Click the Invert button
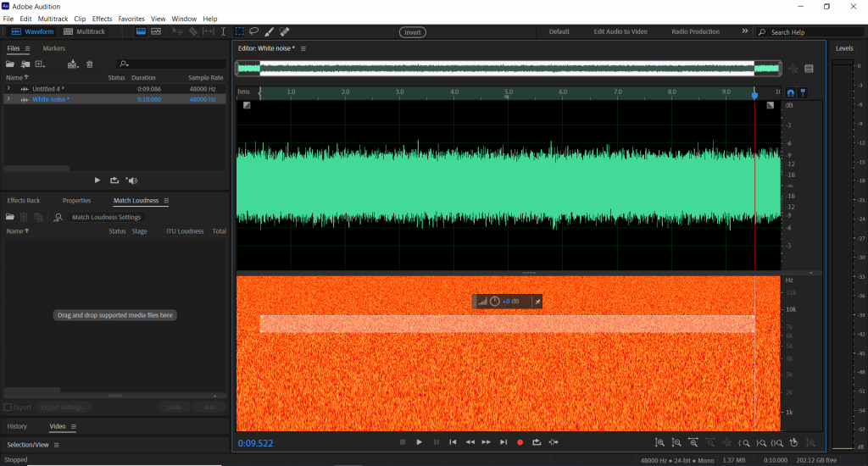Screen dimensions: 868x466 click(x=413, y=32)
